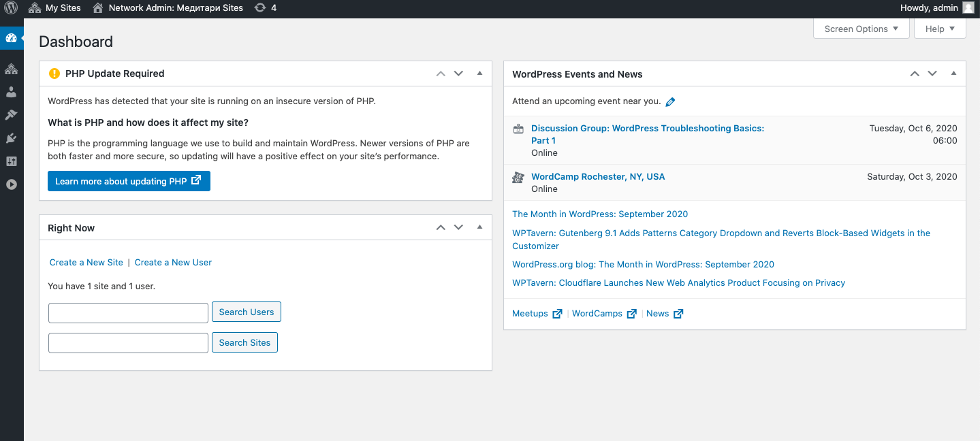980x441 pixels.
Task: Click the Dashboard page heading
Action: click(76, 42)
